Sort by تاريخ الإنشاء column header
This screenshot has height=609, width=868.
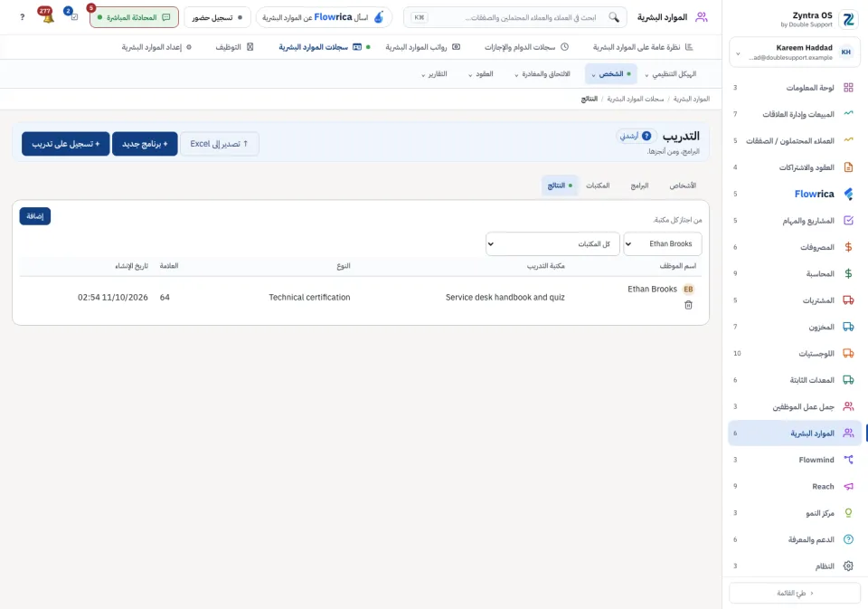click(131, 266)
